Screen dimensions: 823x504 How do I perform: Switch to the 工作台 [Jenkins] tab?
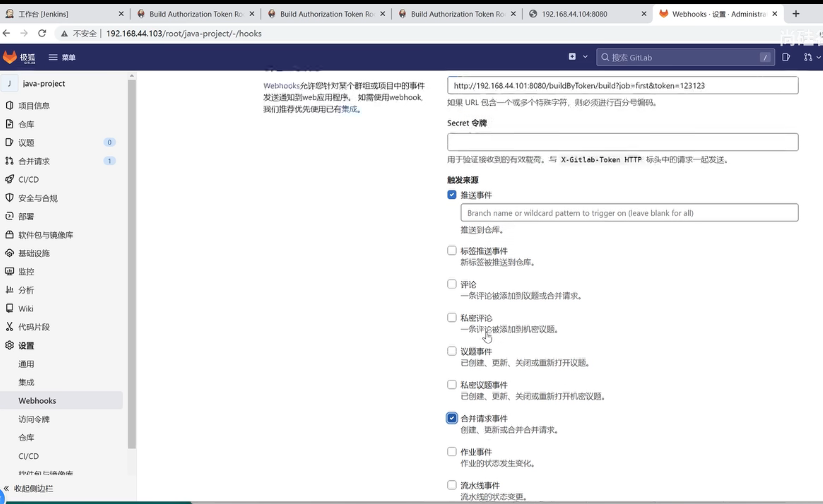44,14
